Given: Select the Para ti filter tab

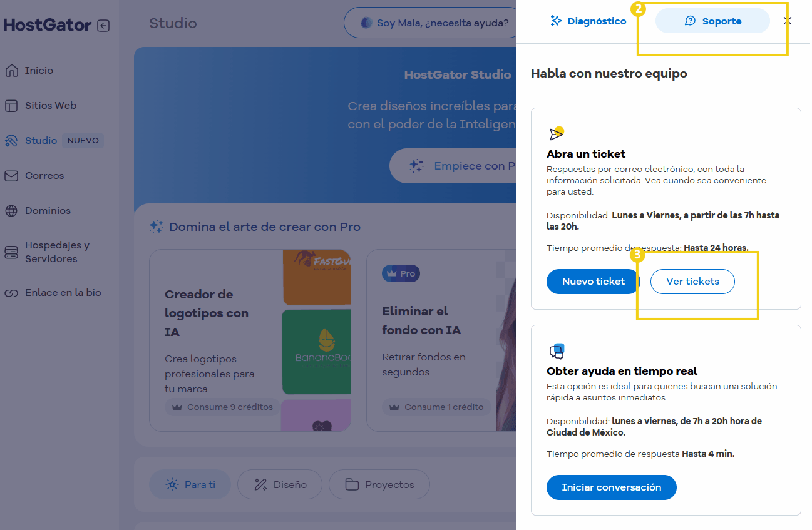Looking at the screenshot, I should click(190, 484).
